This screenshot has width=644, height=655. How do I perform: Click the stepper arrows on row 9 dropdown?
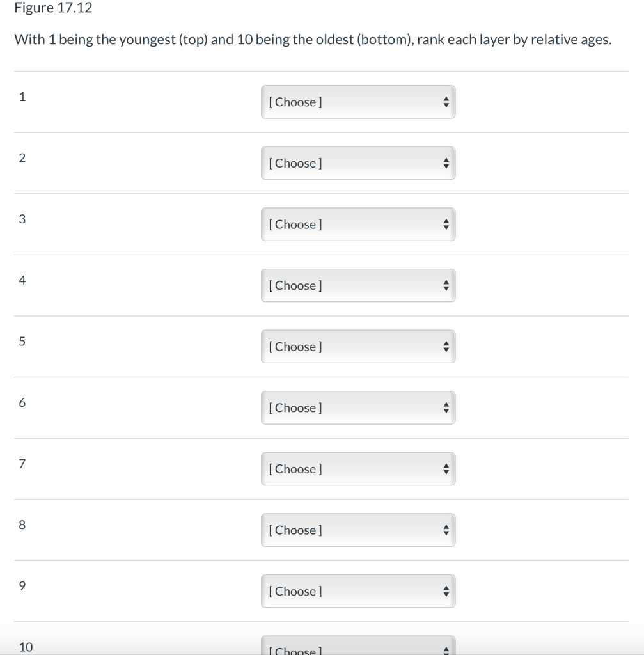(x=446, y=591)
